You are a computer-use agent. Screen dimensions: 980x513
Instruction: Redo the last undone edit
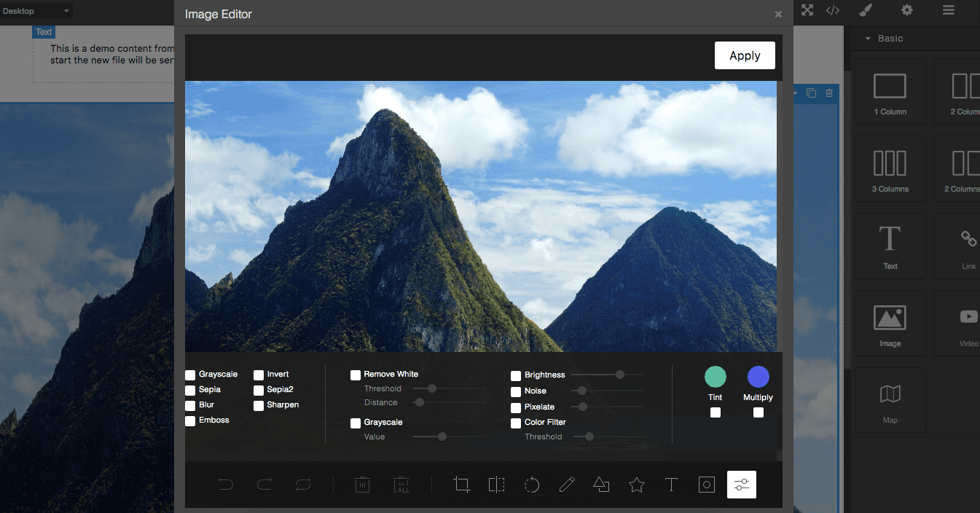click(x=264, y=485)
